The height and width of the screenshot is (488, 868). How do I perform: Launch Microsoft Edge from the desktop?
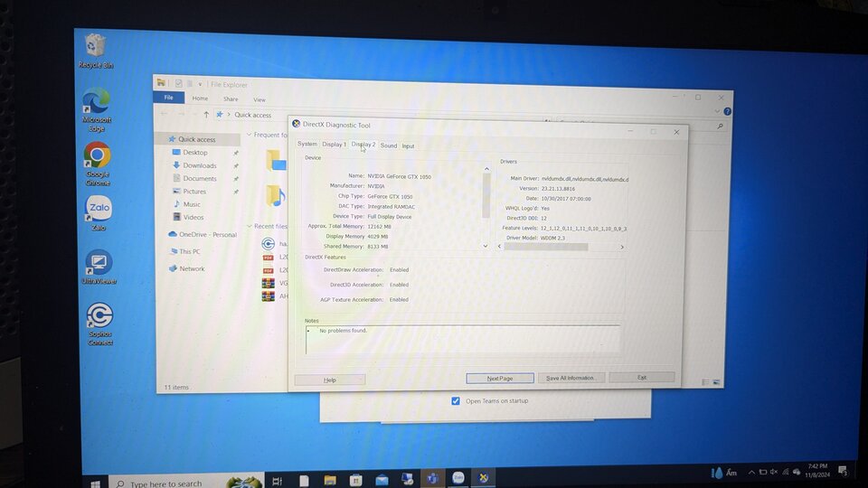click(97, 109)
